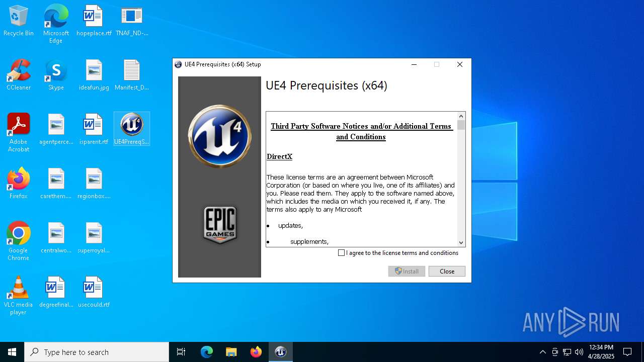Image resolution: width=644 pixels, height=362 pixels.
Task: Open File Explorer from the taskbar
Action: [x=231, y=352]
